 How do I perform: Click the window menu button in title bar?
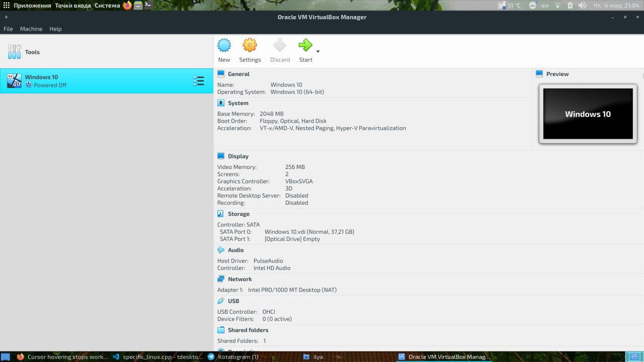coord(6,17)
